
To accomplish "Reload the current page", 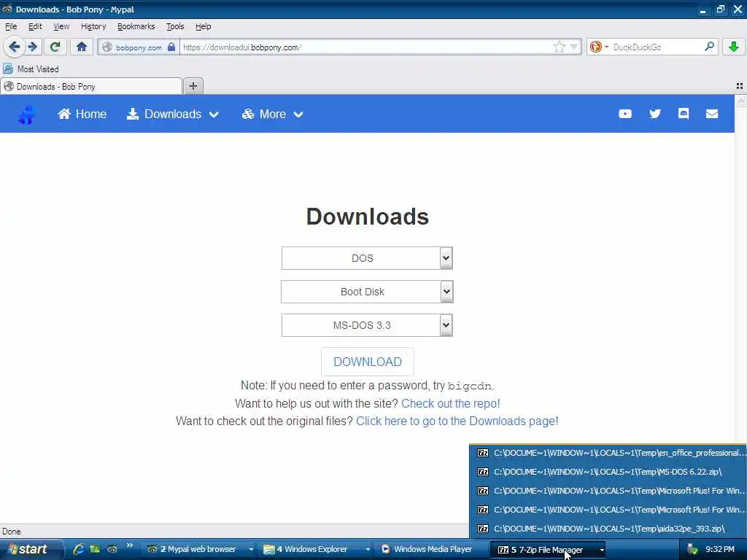I will 55,47.
